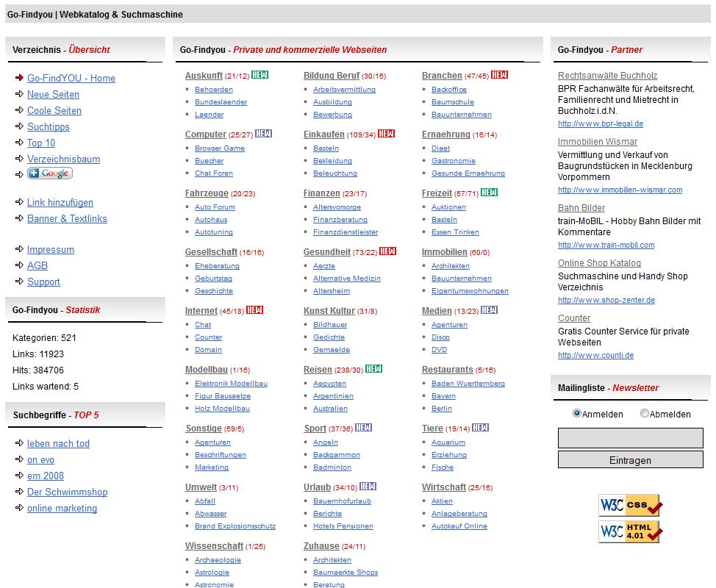Image resolution: width=716 pixels, height=588 pixels.
Task: Click the NEW badge beside Freizeit
Action: coord(489,193)
